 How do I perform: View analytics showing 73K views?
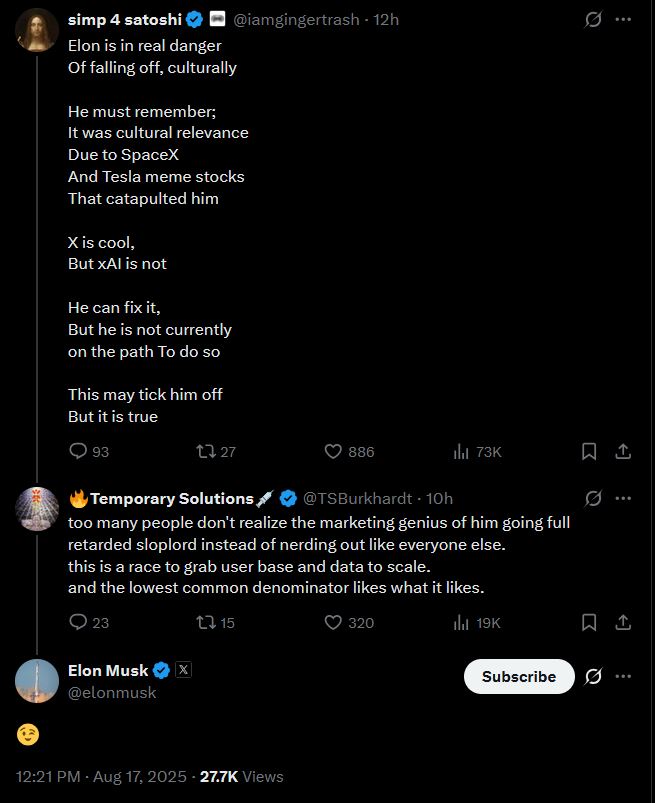tap(462, 451)
